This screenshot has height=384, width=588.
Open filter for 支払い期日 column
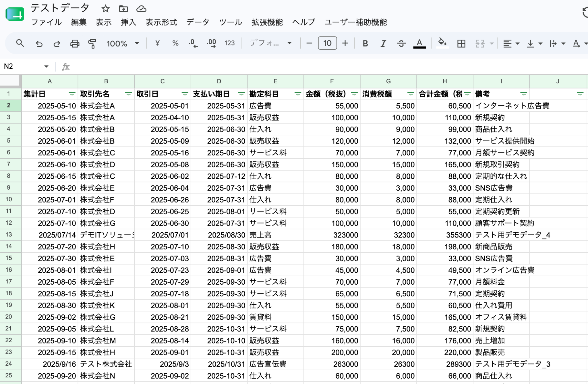coord(241,94)
